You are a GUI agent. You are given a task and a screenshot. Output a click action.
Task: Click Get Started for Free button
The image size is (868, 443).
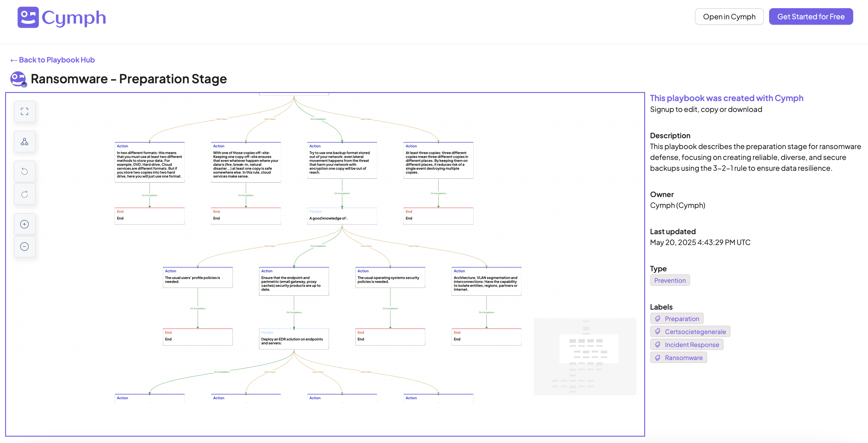coord(810,17)
